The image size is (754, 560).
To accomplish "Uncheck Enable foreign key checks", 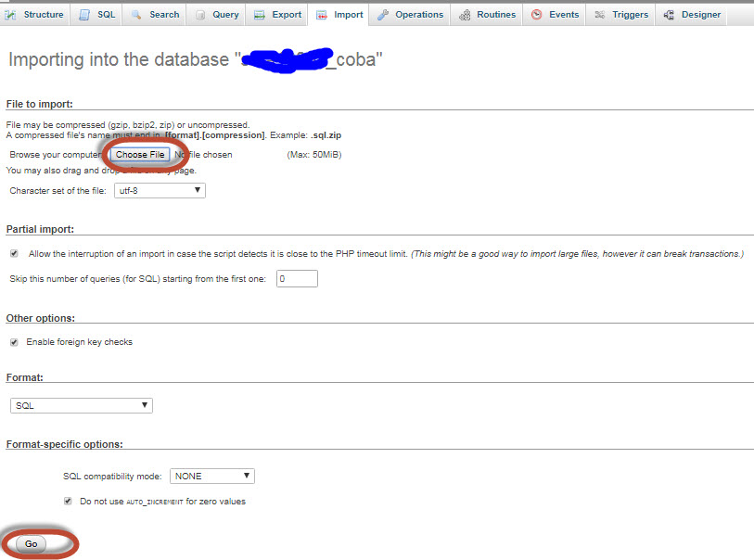I will pyautogui.click(x=14, y=342).
